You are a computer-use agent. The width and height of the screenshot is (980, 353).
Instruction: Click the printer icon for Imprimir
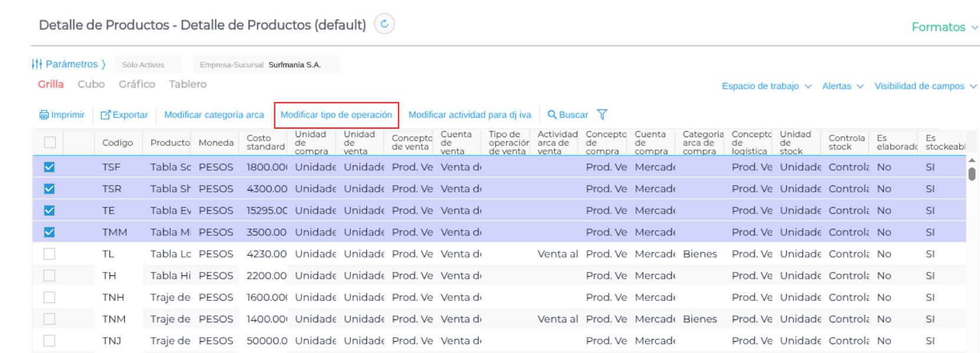click(x=44, y=115)
